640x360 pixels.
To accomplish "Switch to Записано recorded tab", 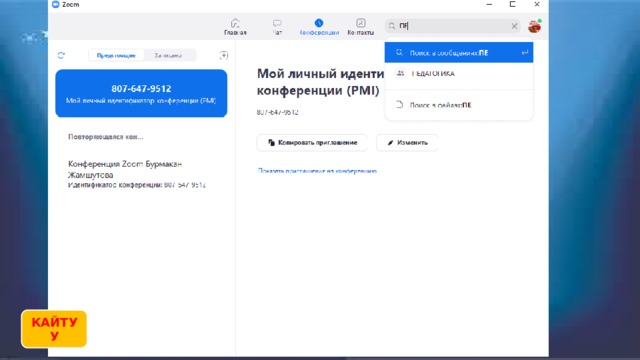I will click(168, 55).
